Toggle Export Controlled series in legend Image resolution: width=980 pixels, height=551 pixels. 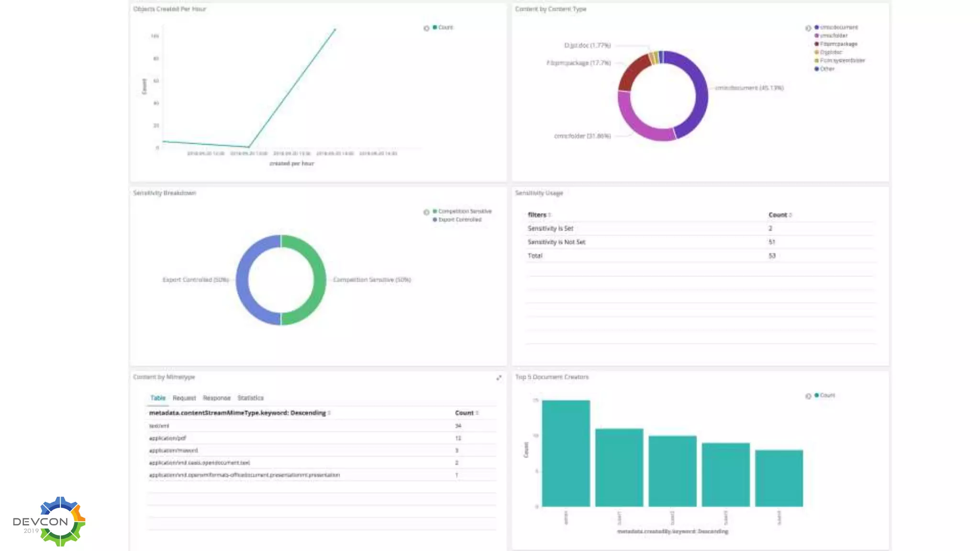tap(460, 220)
